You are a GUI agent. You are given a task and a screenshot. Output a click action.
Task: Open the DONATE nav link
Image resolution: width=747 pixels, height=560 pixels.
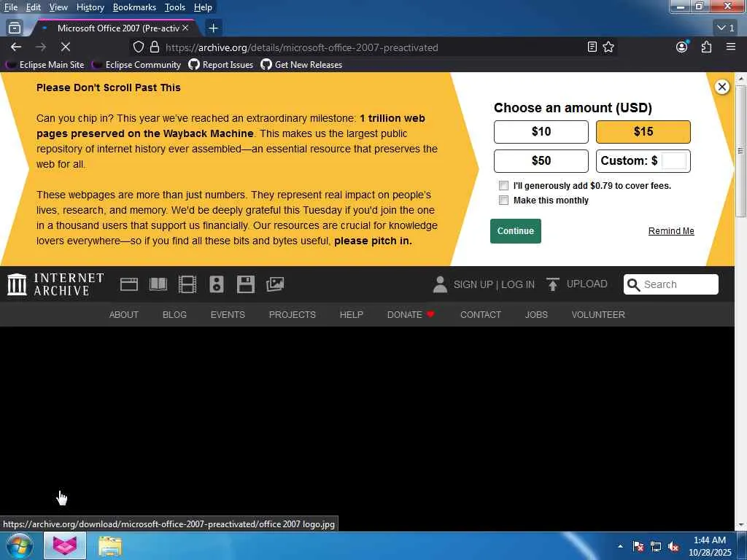pos(411,315)
